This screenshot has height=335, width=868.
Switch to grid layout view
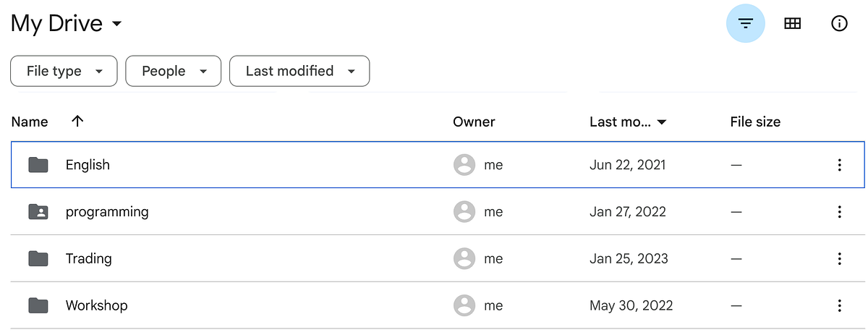(x=792, y=24)
